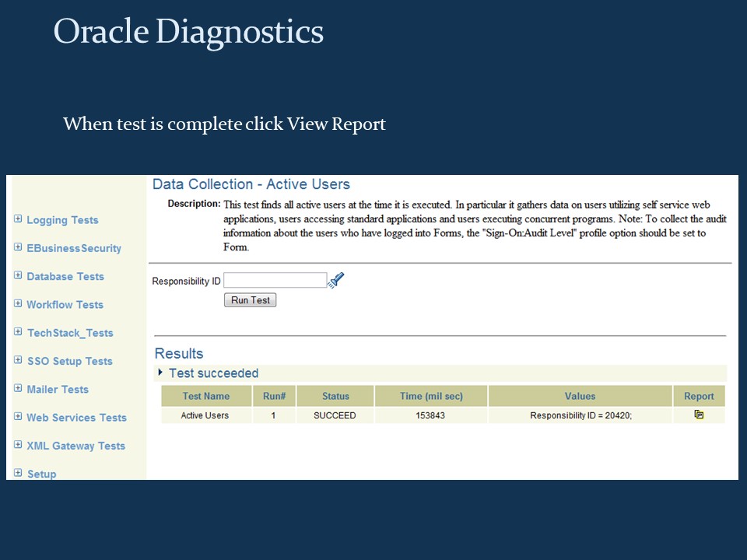Click the Status column header
The width and height of the screenshot is (747, 560).
point(335,396)
